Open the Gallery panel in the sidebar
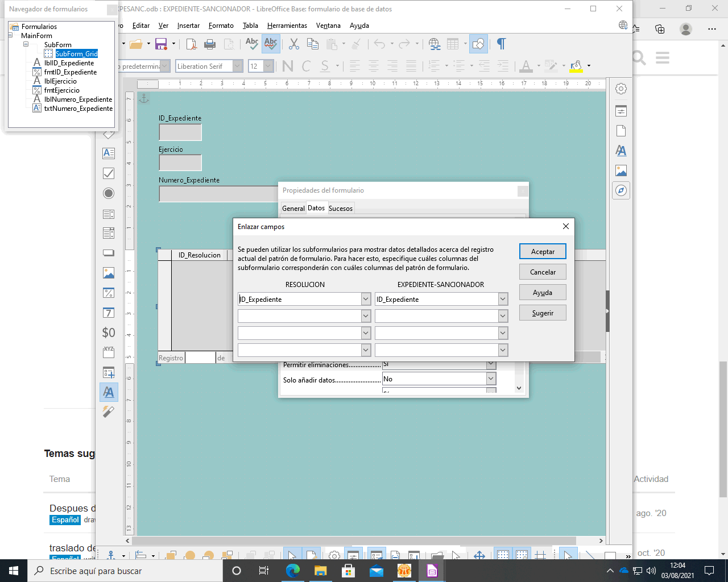The width and height of the screenshot is (728, 582). (621, 171)
